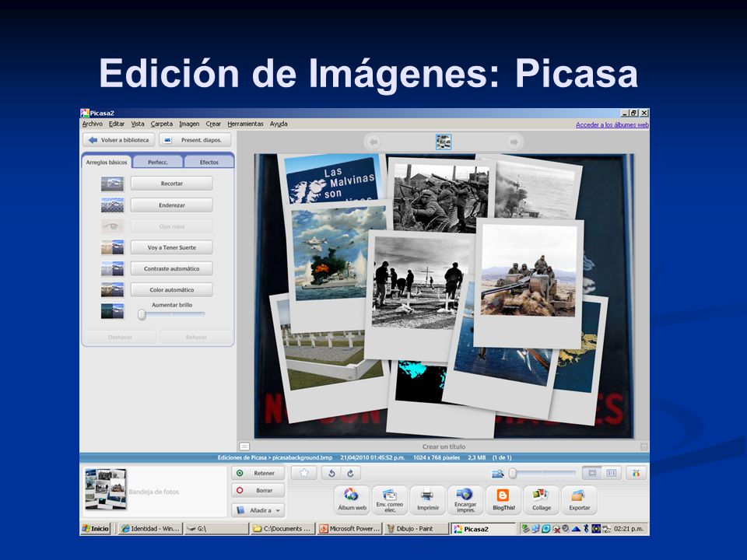747x560 pixels.
Task: Go to previous image arrow
Action: pyautogui.click(x=373, y=142)
